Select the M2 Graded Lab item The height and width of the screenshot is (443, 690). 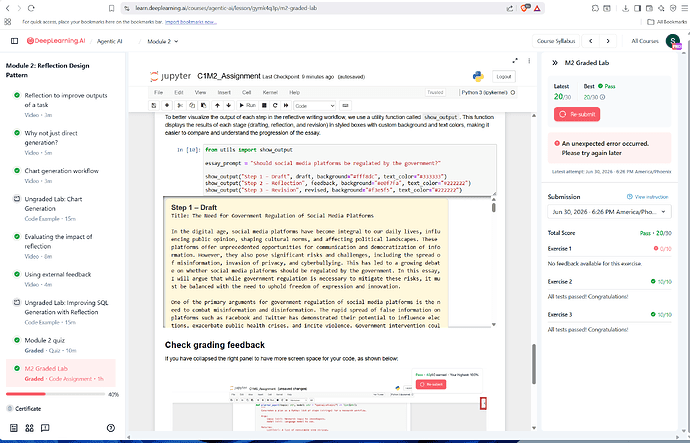[61, 373]
